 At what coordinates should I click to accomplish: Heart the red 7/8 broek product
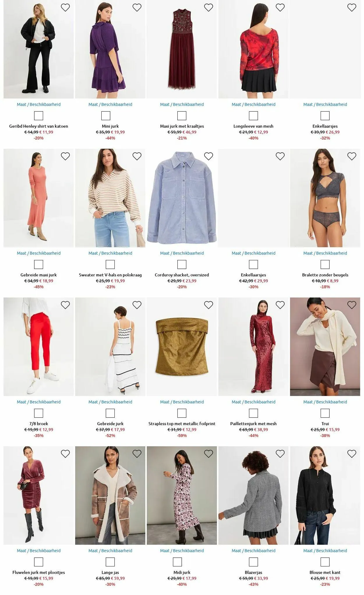click(x=65, y=305)
